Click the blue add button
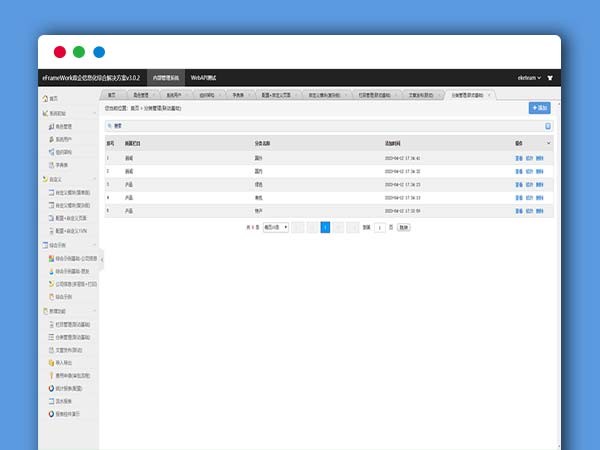The image size is (600, 450). pyautogui.click(x=539, y=107)
